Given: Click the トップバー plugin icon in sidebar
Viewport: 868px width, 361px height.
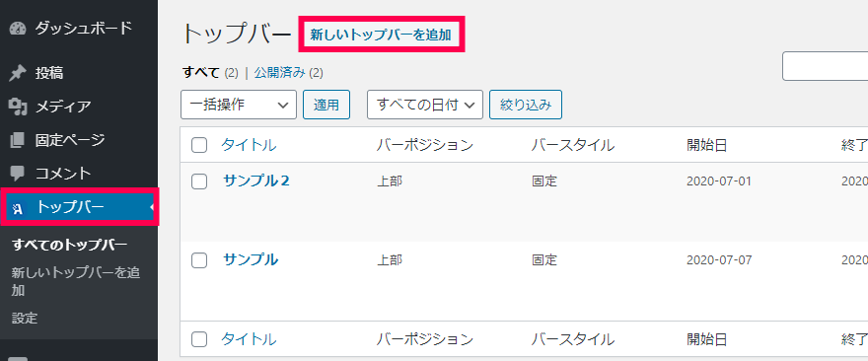Looking at the screenshot, I should (18, 208).
